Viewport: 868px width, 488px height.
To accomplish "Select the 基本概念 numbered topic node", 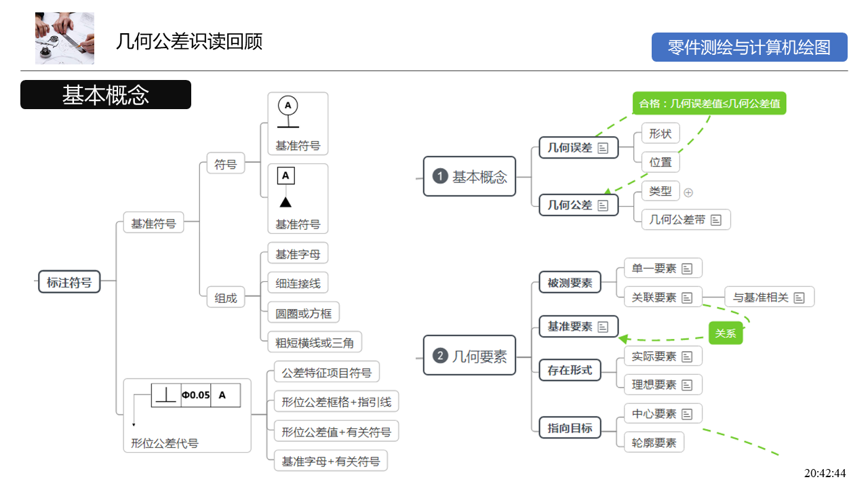I will [469, 177].
